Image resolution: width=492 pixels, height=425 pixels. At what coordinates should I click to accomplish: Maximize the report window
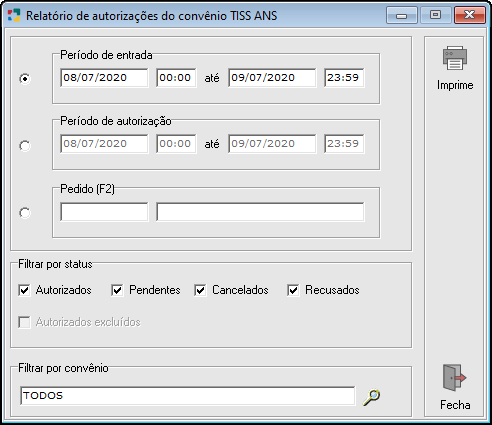coord(435,15)
